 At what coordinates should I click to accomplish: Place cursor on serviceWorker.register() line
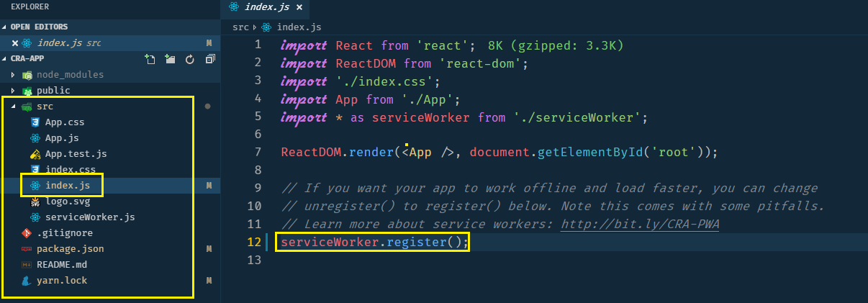pyautogui.click(x=374, y=242)
